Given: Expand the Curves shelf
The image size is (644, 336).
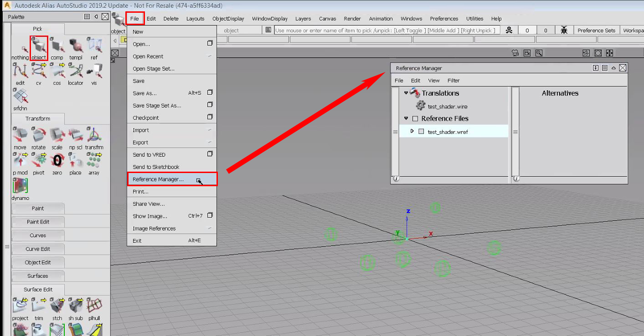Looking at the screenshot, I should (38, 235).
